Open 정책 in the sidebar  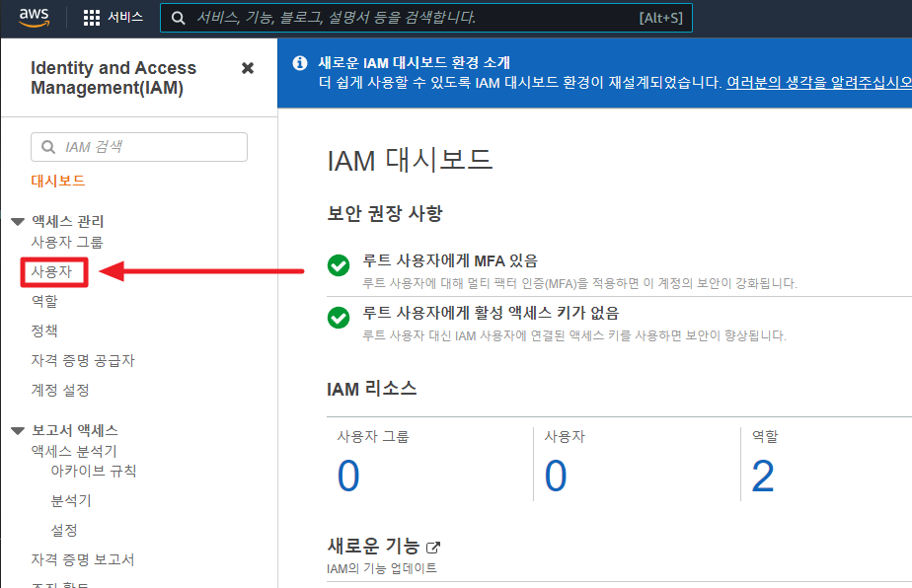(x=44, y=331)
